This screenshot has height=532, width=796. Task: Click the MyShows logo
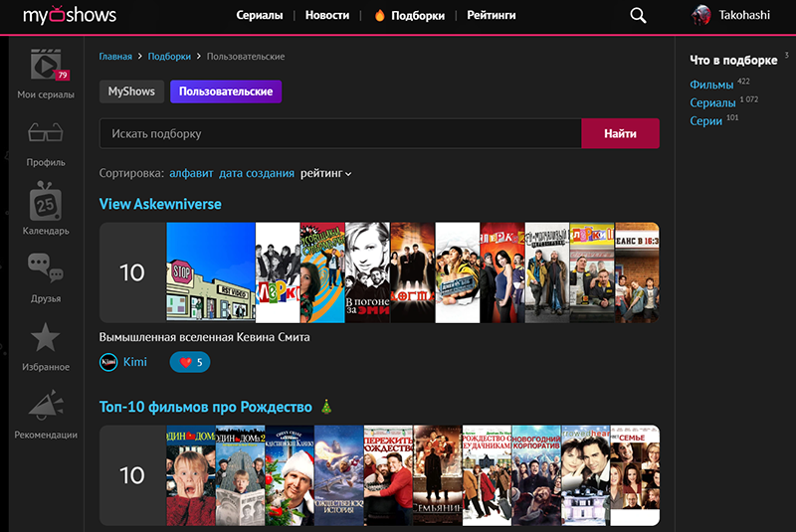(70, 15)
